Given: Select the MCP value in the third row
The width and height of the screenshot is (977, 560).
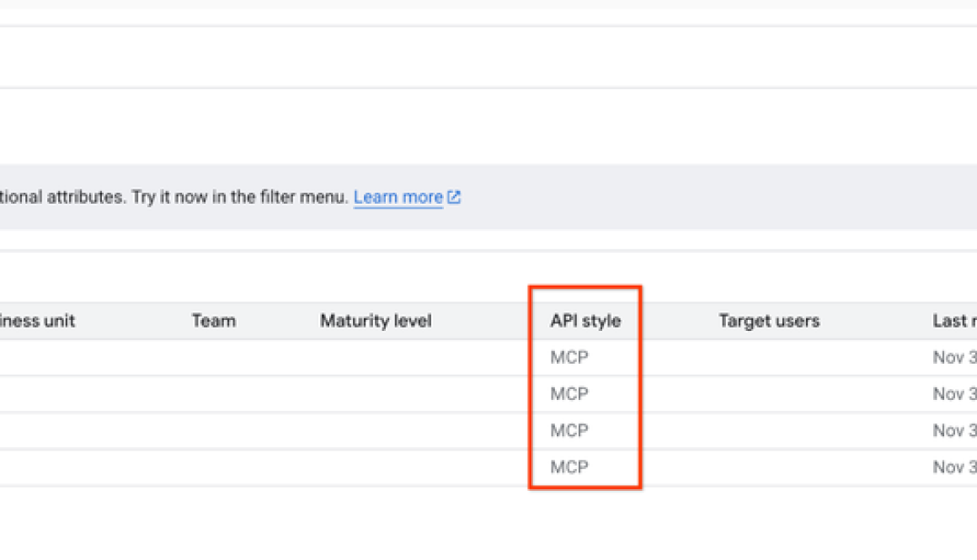Looking at the screenshot, I should (x=569, y=430).
